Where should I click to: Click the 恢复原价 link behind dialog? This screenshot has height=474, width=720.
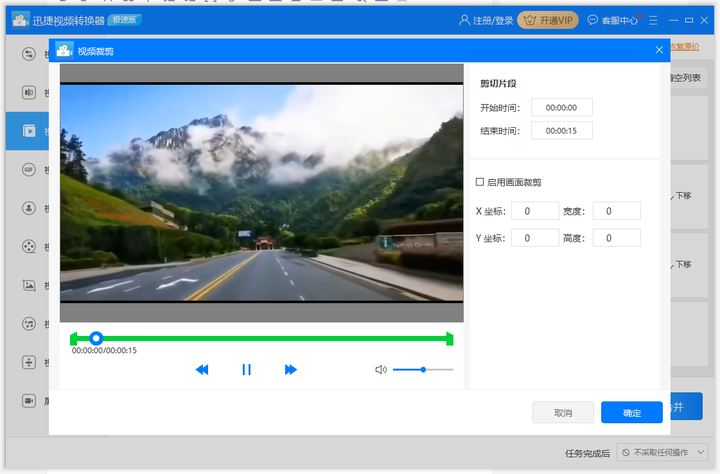pyautogui.click(x=685, y=47)
